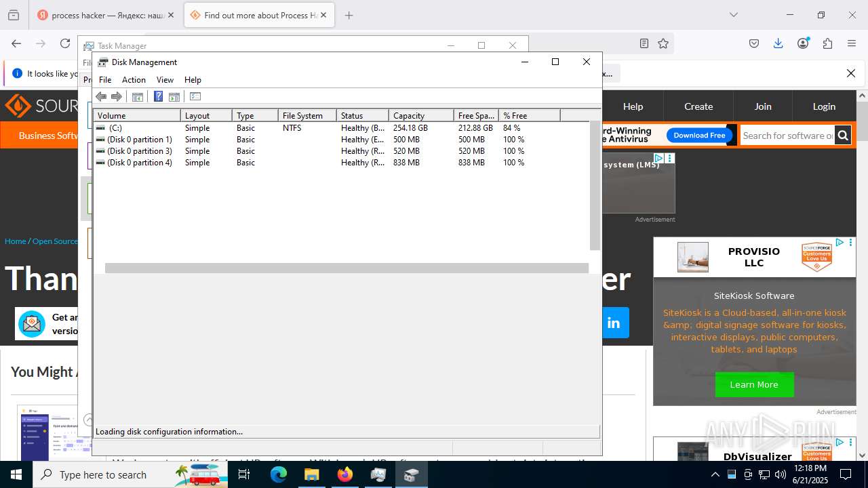Click the Disk Management title bar icon

click(103, 62)
